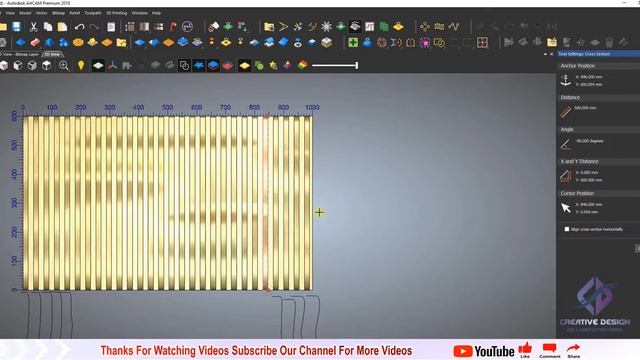Switch to 2D View - Bitmap Layer tab

[x=20, y=54]
